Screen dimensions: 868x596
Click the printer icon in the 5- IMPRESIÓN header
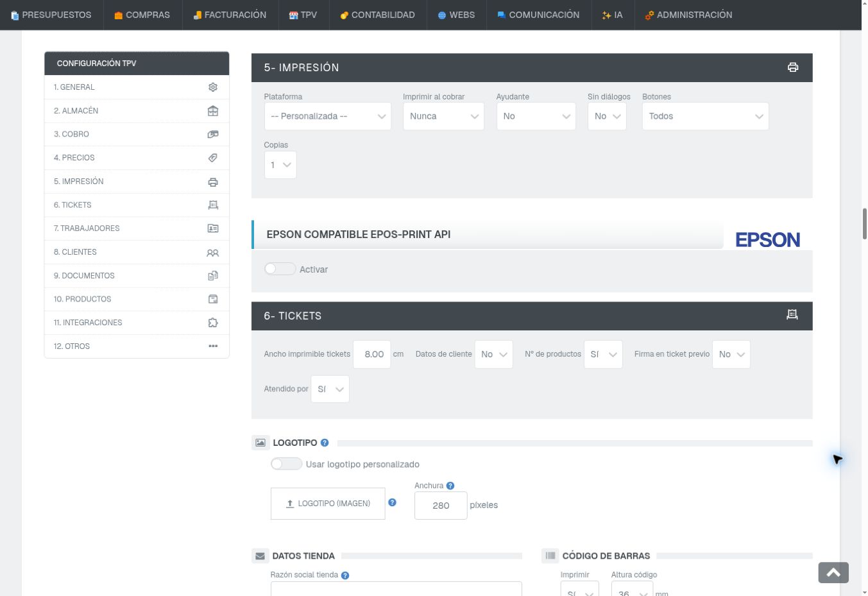coord(793,67)
